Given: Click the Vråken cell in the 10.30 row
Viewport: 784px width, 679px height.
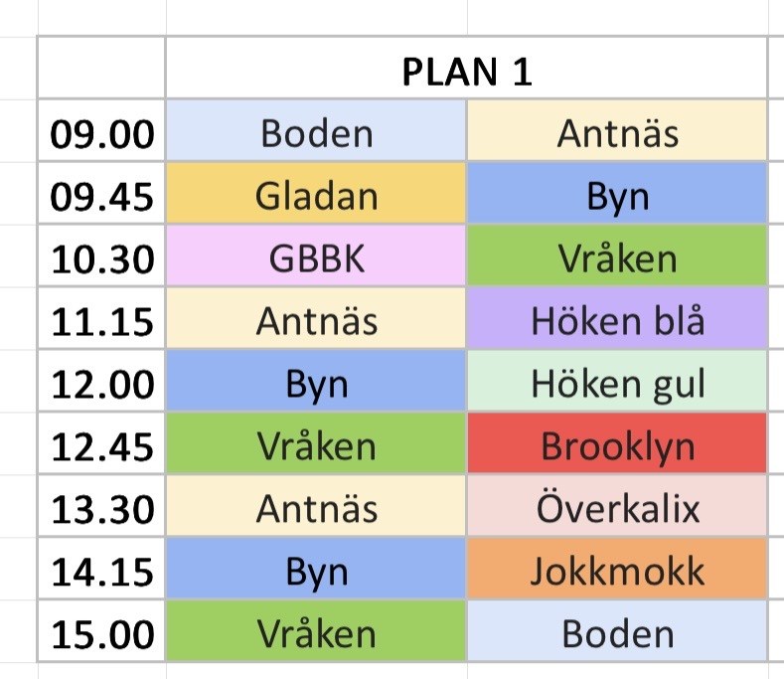Looking at the screenshot, I should pos(617,258).
